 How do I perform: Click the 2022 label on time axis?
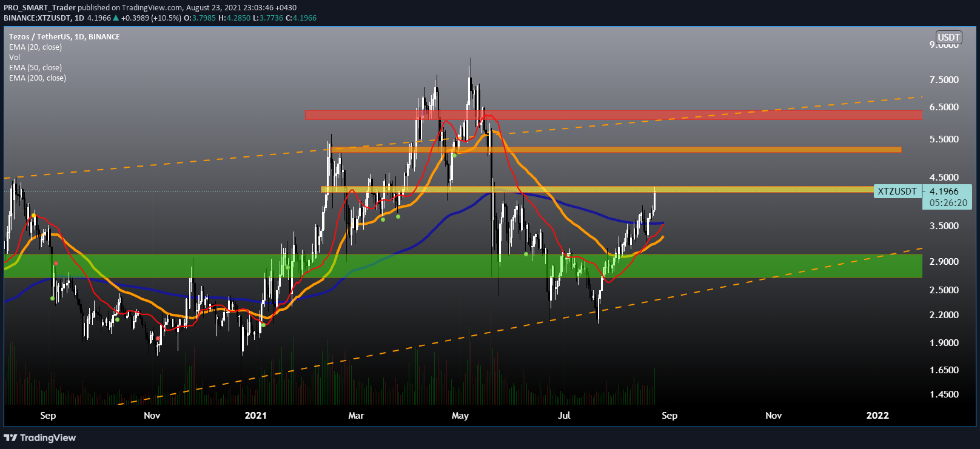click(878, 415)
